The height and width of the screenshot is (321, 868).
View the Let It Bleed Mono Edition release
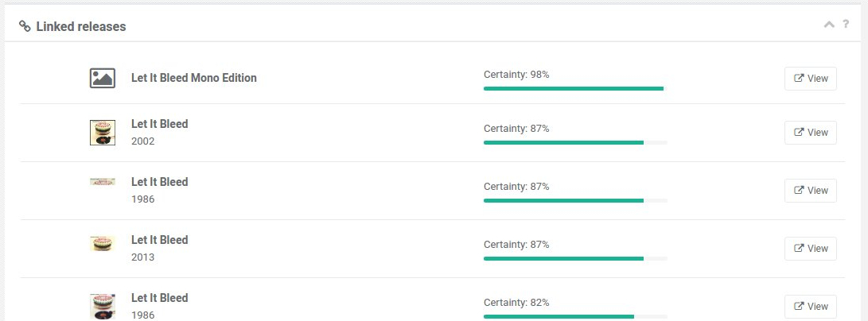[811, 79]
